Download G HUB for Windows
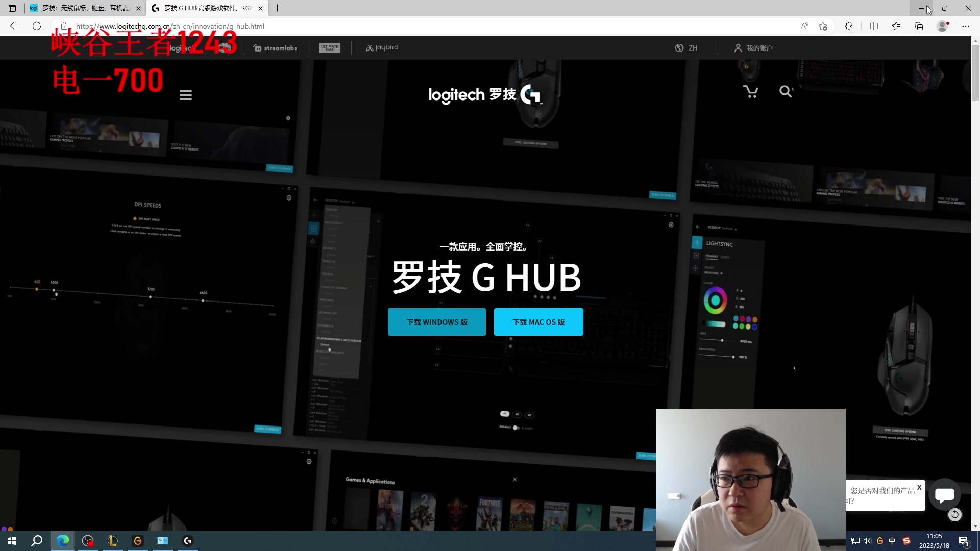Viewport: 980px width, 551px height. pyautogui.click(x=437, y=322)
